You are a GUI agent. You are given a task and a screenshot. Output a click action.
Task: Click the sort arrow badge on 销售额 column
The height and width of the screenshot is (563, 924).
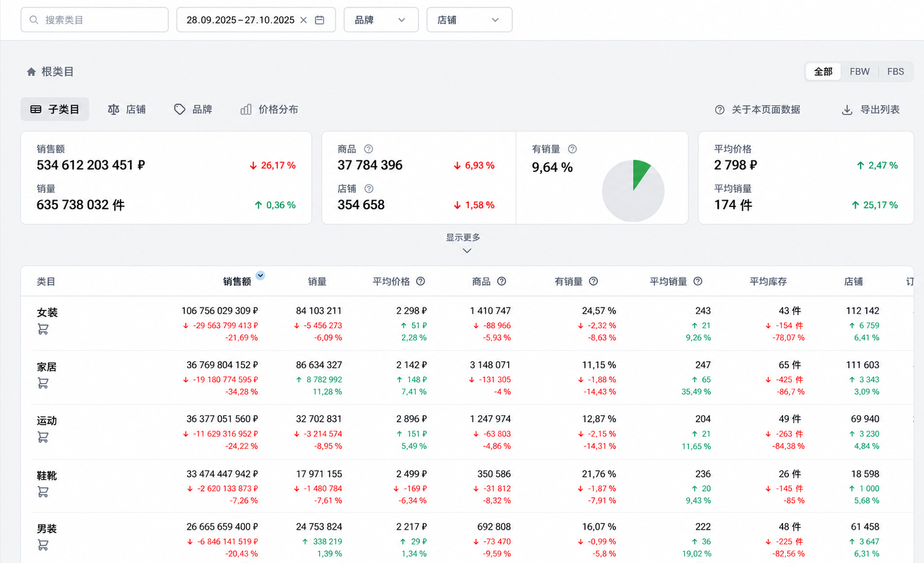260,275
